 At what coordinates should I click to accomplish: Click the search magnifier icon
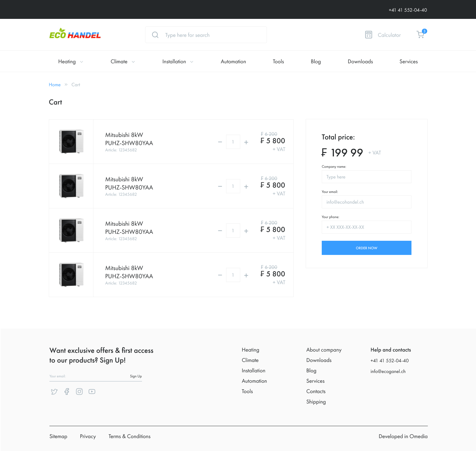click(155, 35)
